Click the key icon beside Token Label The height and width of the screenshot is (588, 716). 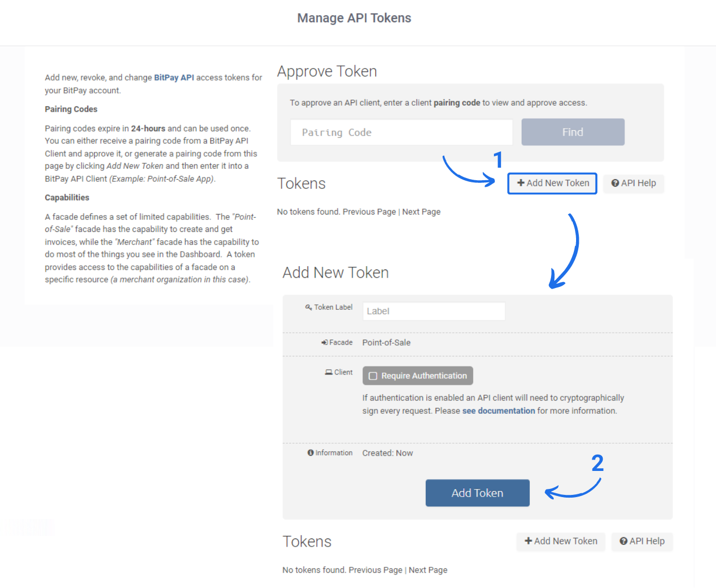pyautogui.click(x=309, y=308)
